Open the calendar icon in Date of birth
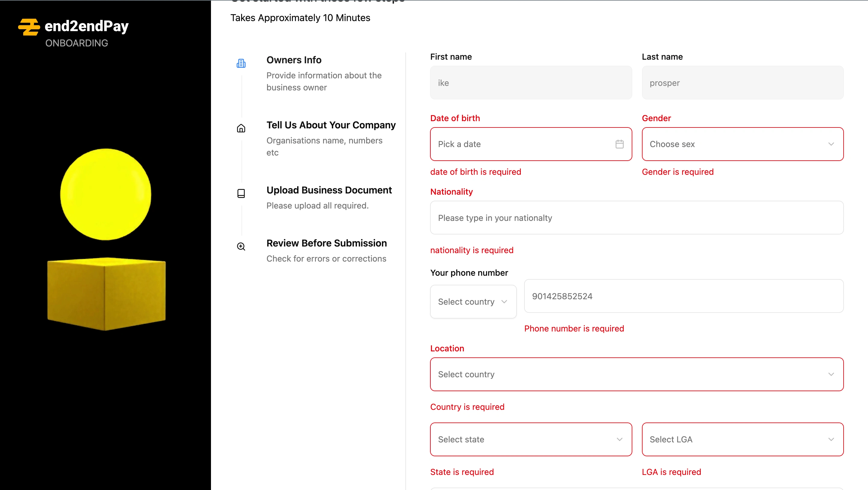This screenshot has height=490, width=868. (x=619, y=144)
